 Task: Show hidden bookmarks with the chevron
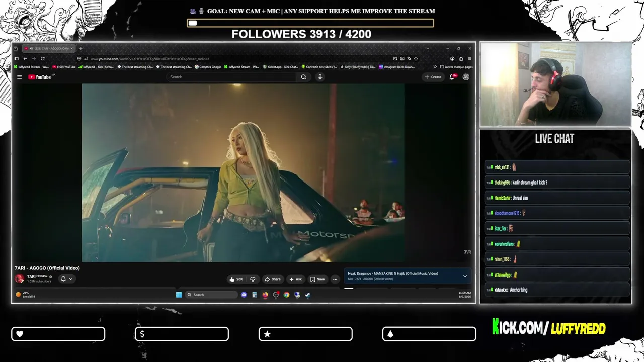point(435,67)
